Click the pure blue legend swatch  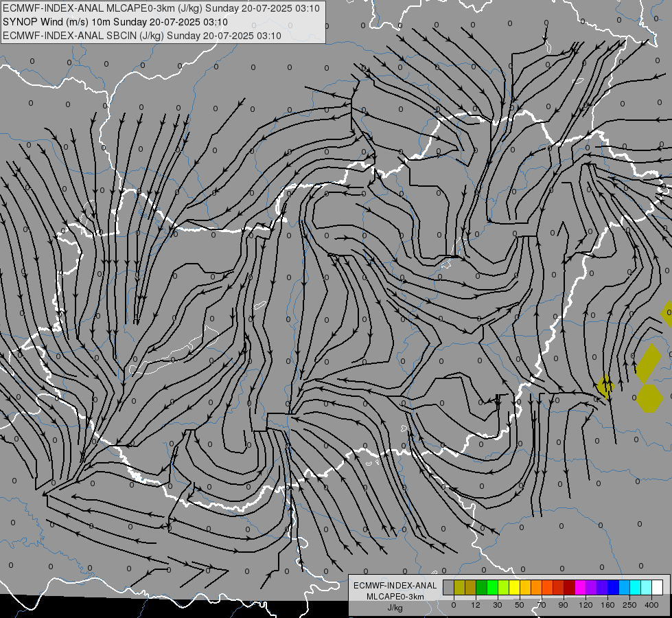click(x=613, y=587)
